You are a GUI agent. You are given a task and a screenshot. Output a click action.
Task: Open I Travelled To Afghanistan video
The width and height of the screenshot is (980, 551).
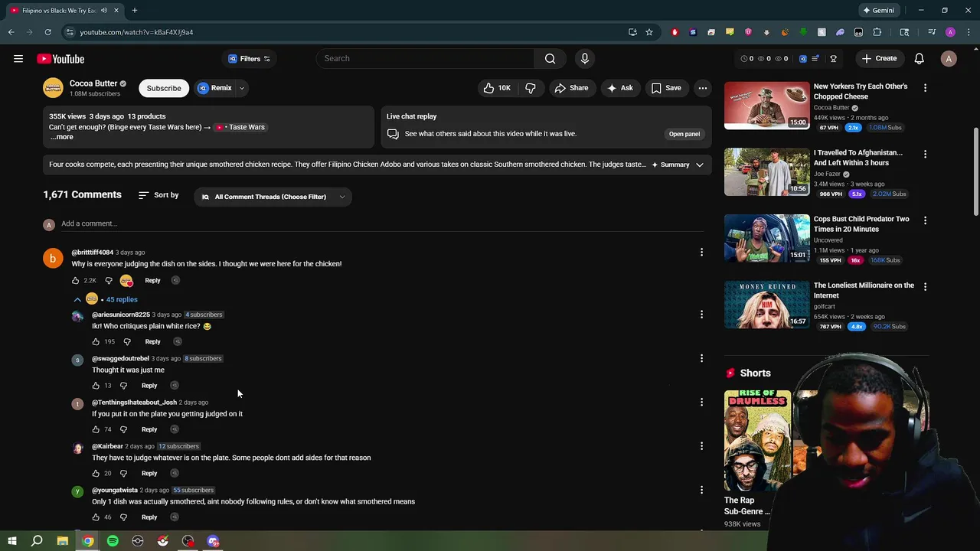point(766,171)
